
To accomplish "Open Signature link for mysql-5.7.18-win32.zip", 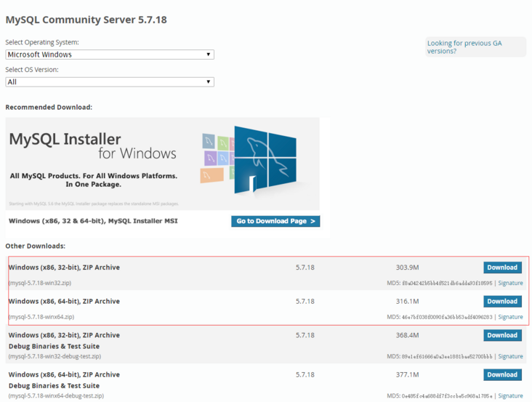I will coord(510,284).
